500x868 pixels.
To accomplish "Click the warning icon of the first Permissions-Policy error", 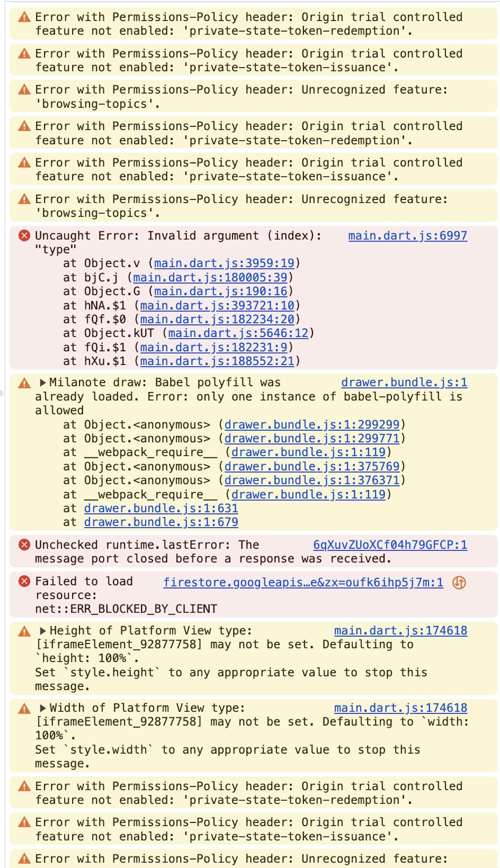I will click(24, 17).
